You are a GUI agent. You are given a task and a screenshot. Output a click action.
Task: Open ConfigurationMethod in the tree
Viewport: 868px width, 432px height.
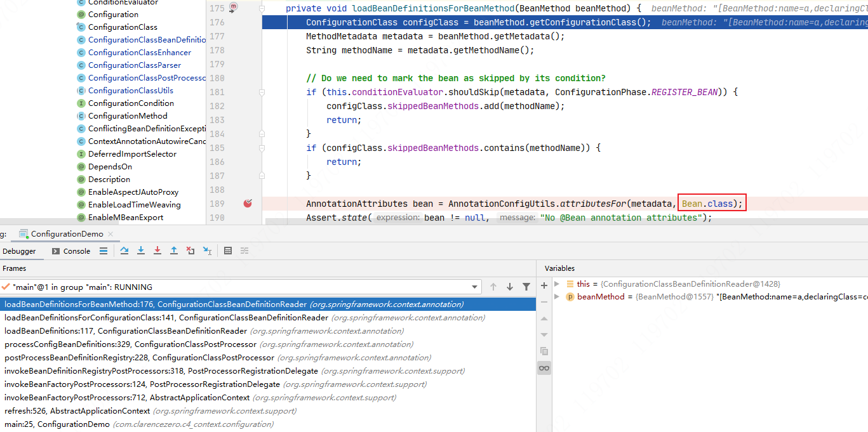(128, 116)
